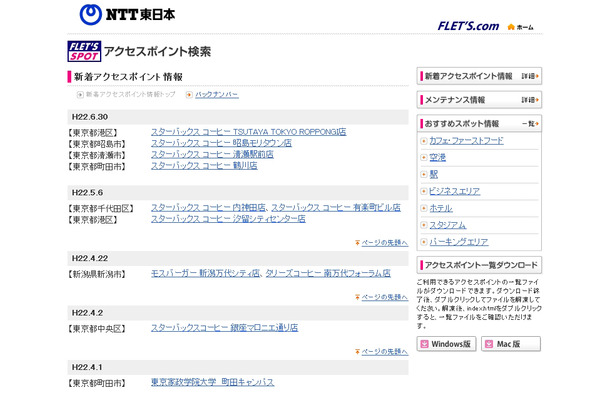Open モスバーガー 新潟万代シティ店 link
This screenshot has height=400, width=610.
(x=205, y=274)
